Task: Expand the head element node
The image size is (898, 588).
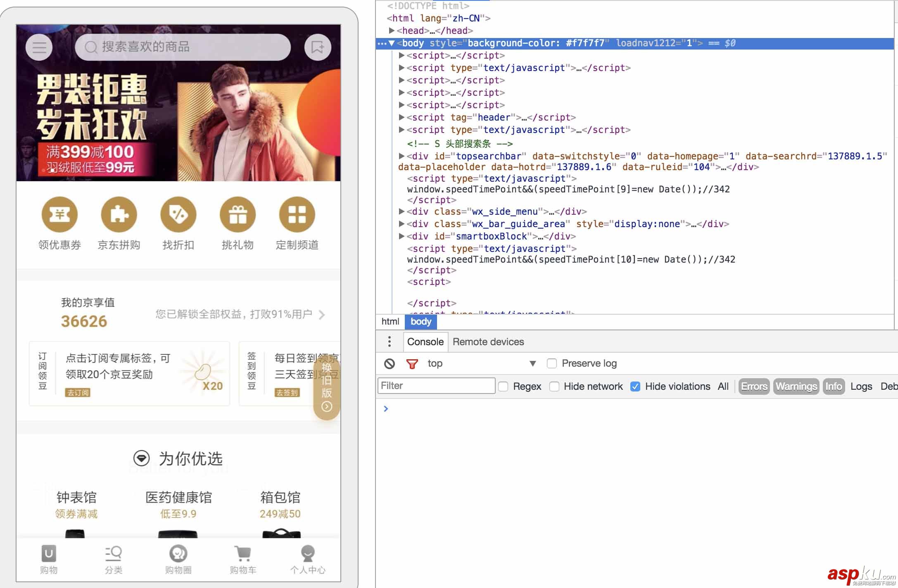Action: (x=392, y=31)
